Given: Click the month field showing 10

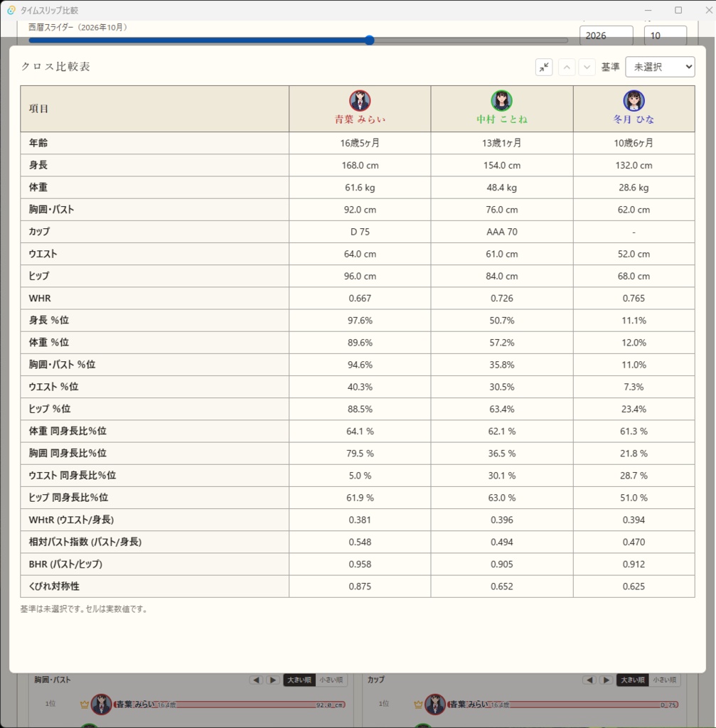Looking at the screenshot, I should [665, 36].
